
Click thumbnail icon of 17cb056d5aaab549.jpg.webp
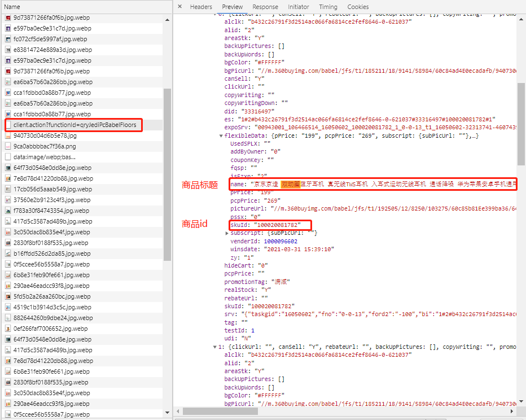(8, 190)
